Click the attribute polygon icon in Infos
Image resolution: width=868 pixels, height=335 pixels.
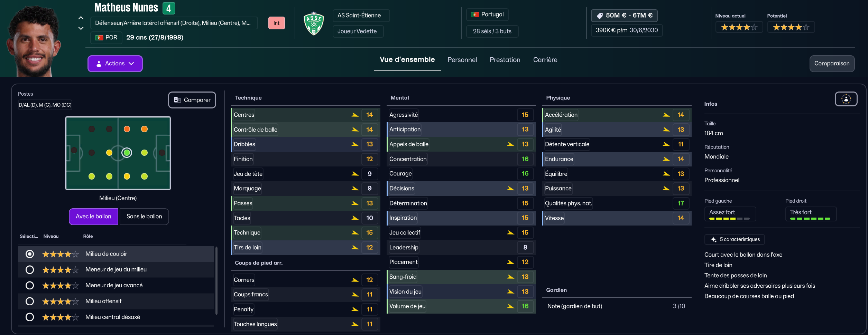pyautogui.click(x=846, y=99)
